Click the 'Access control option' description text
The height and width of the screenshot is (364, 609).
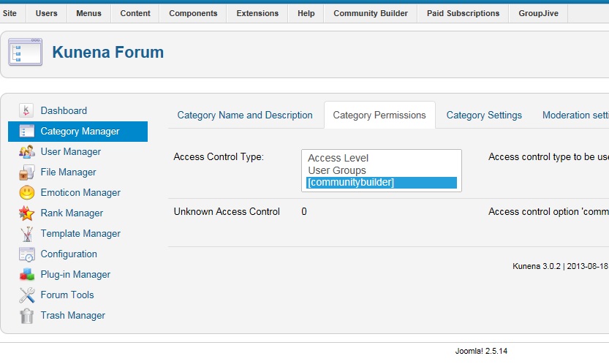coord(548,212)
